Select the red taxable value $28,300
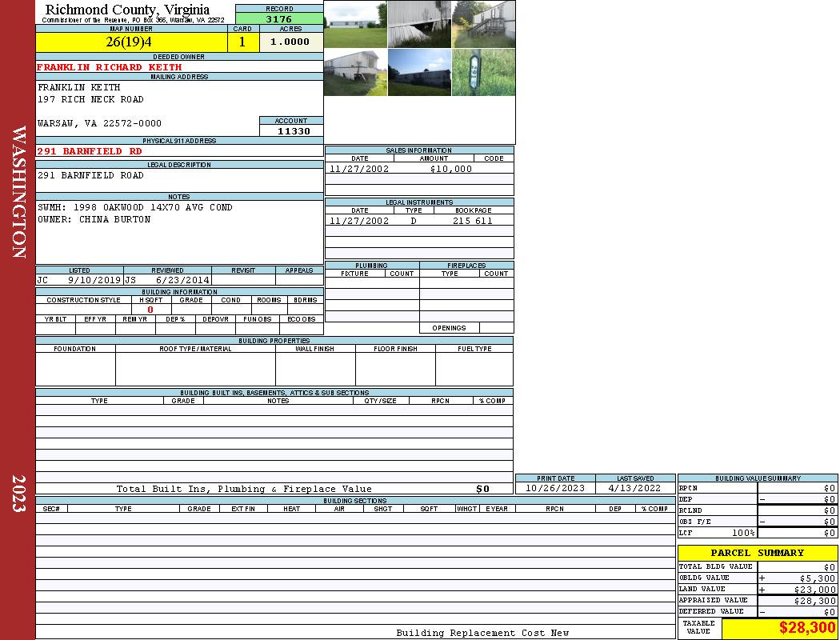Viewport: 840px width, 640px height. [x=806, y=628]
